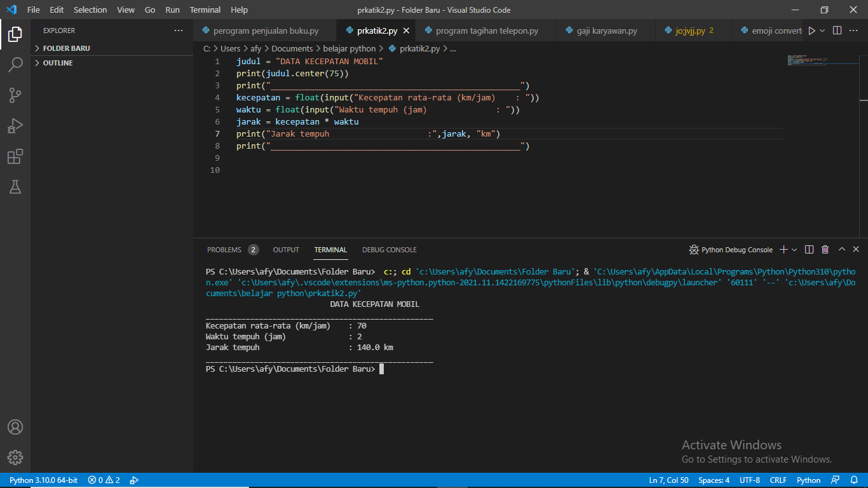Open the Terminal menu in menu bar
The width and height of the screenshot is (868, 488).
tap(205, 10)
